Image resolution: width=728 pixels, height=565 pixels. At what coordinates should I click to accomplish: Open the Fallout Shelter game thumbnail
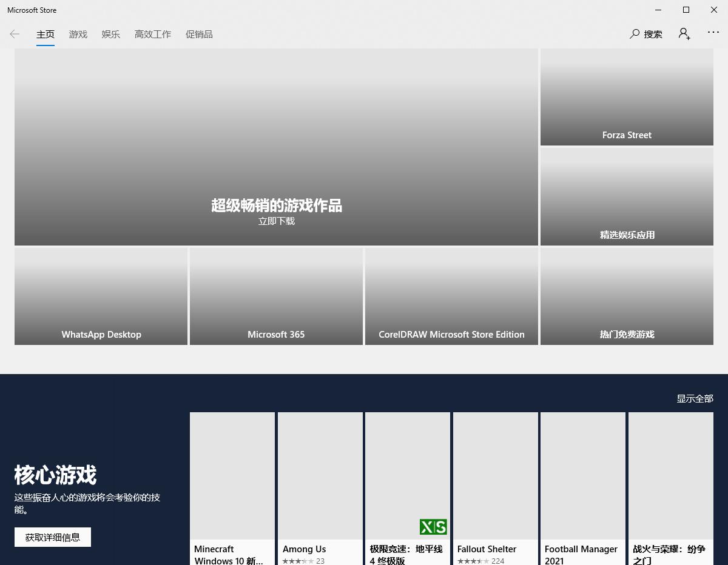(495, 475)
